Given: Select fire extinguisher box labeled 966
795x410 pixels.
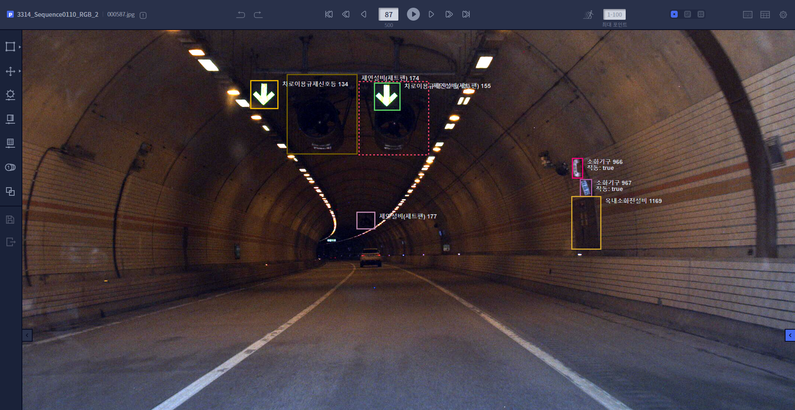Looking at the screenshot, I should (577, 168).
